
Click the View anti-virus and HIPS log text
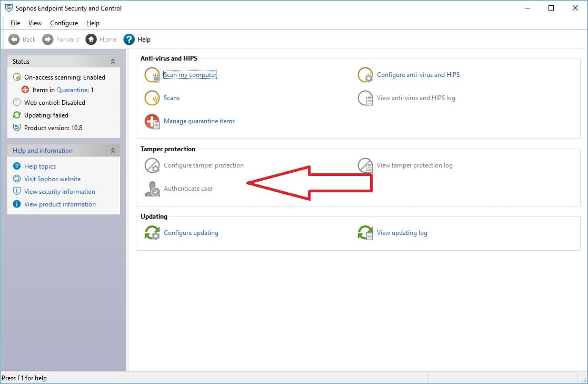coord(416,98)
